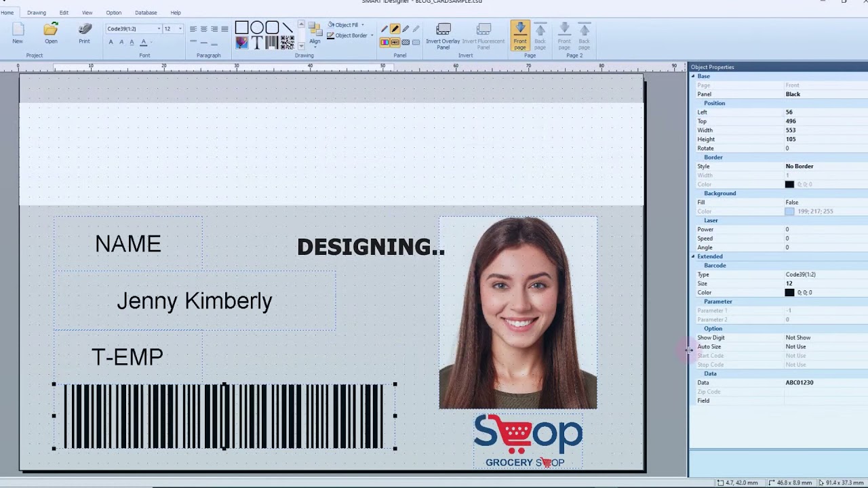Click the barcode Type value Code39(1:2)

[x=826, y=274]
